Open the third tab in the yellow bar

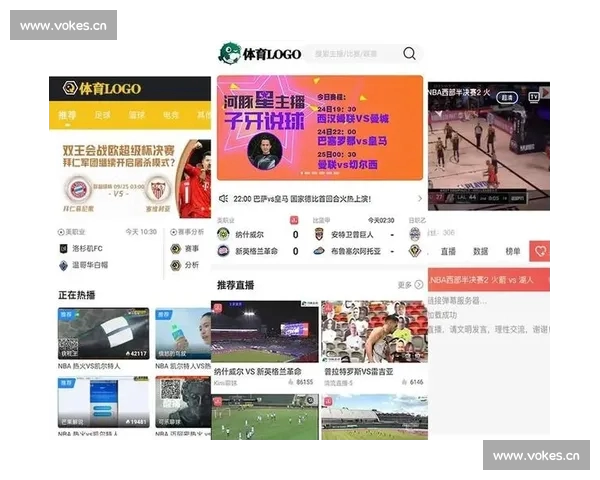[x=137, y=115]
